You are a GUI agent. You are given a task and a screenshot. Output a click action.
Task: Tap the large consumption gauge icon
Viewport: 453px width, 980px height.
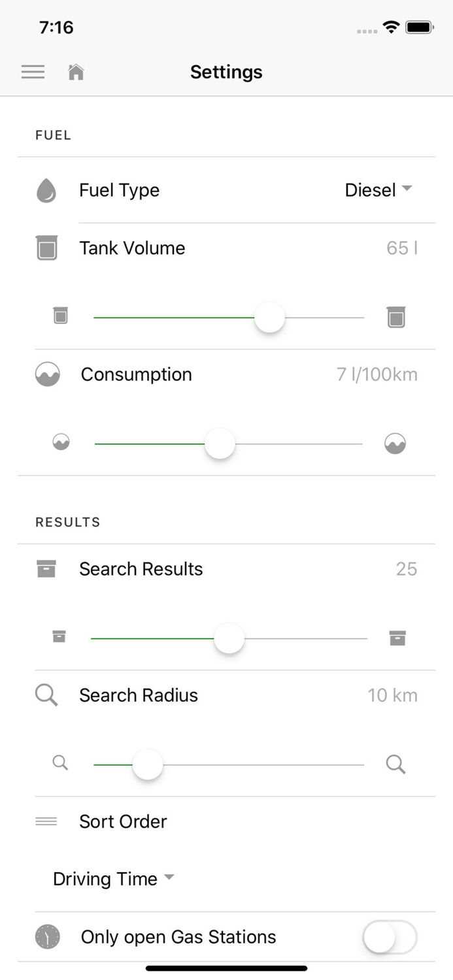click(x=395, y=443)
